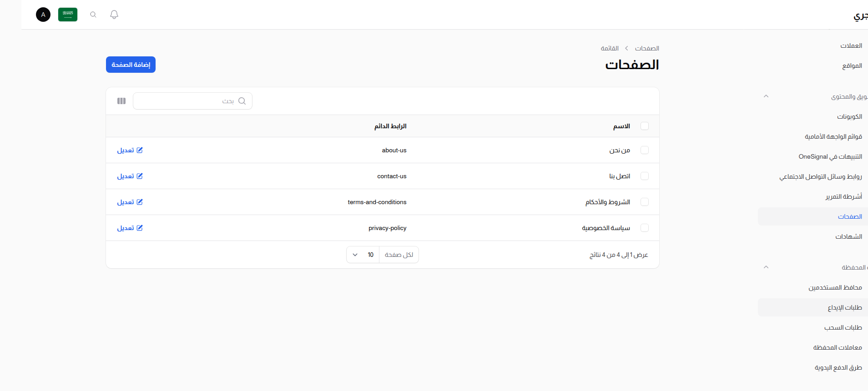Collapse the المحفظة sidebar group chevron
Screen dimensions: 868x391
[766, 267]
